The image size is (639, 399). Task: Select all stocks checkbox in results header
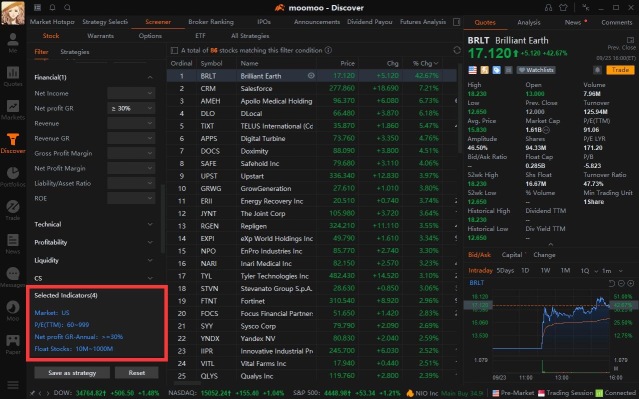click(174, 51)
